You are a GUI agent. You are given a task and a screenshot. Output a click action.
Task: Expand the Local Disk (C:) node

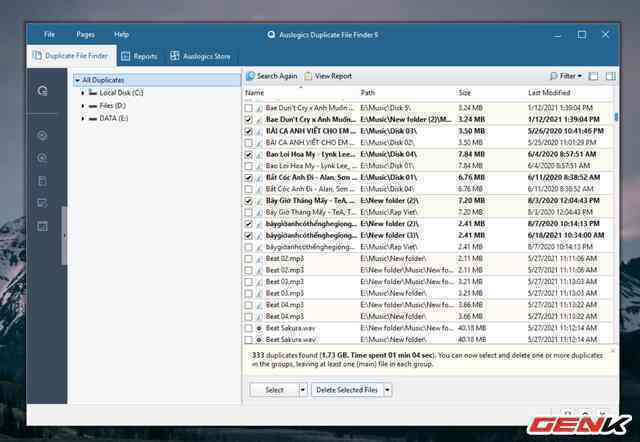tap(83, 93)
